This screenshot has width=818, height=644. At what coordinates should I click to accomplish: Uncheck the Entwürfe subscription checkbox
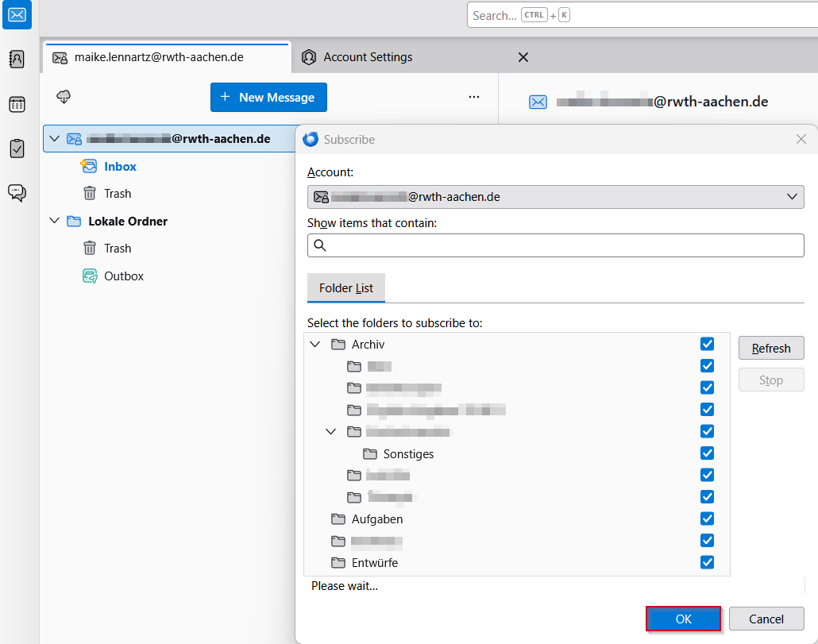707,562
